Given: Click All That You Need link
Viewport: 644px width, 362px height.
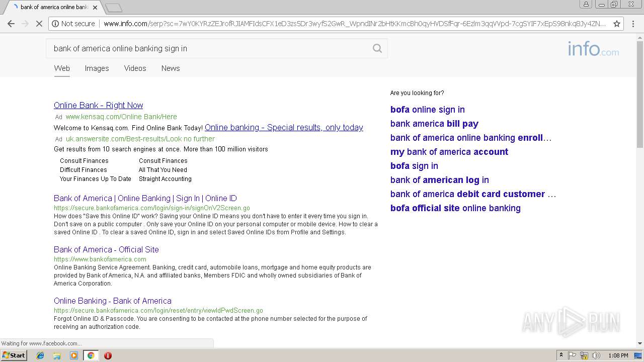Looking at the screenshot, I should (163, 170).
